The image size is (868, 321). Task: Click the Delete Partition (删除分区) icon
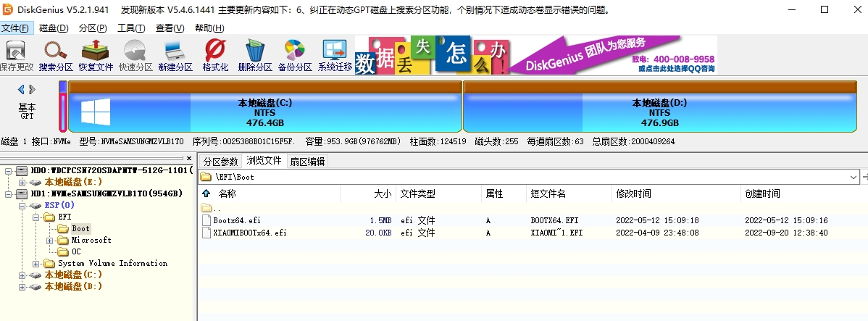[x=255, y=56]
